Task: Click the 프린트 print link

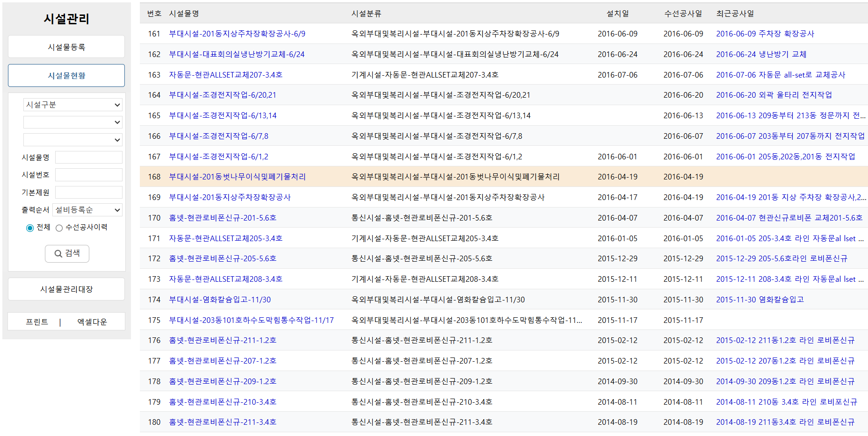Action: [37, 322]
